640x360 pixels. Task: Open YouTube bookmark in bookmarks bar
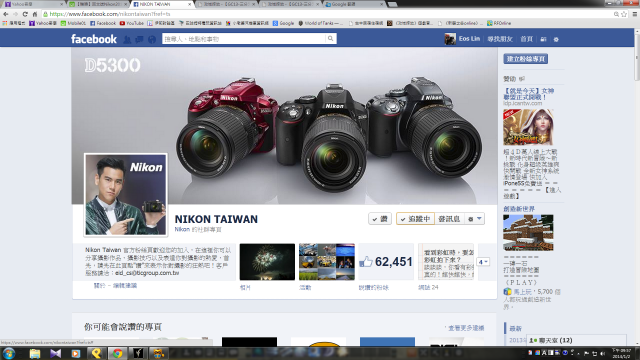pos(132,23)
